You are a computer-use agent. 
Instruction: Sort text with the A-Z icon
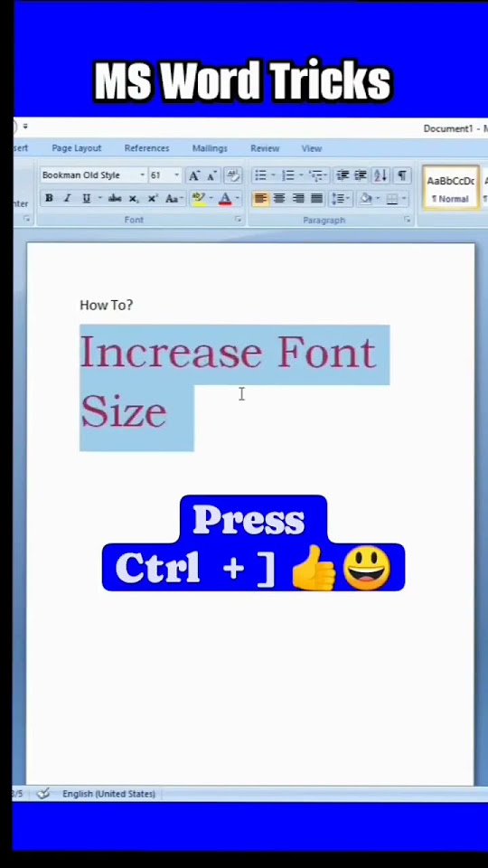pos(380,175)
